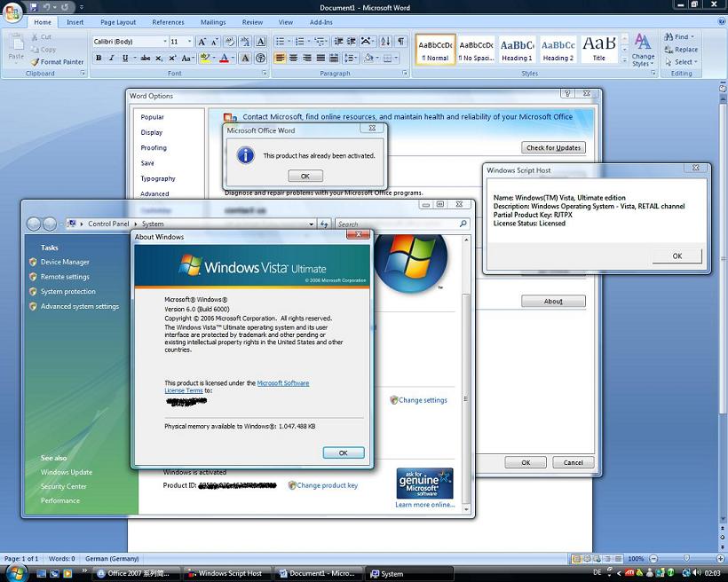The width and height of the screenshot is (728, 582).
Task: Open the Numbering dropdown arrow
Action: point(309,42)
